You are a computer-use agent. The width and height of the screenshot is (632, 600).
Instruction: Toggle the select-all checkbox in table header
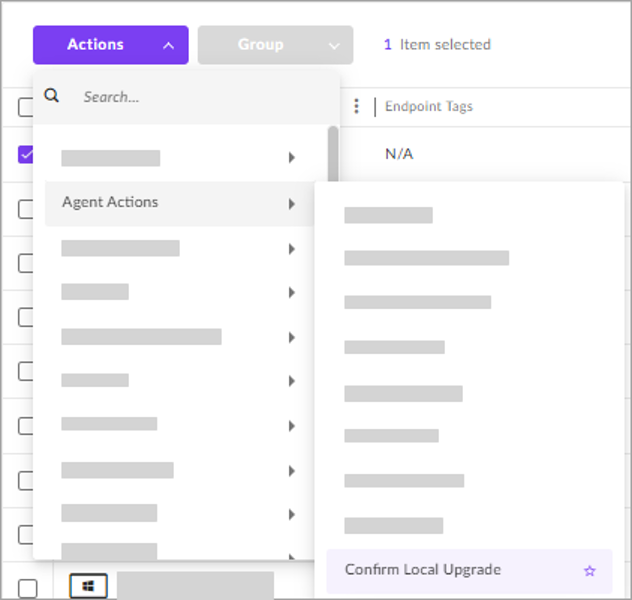(27, 108)
